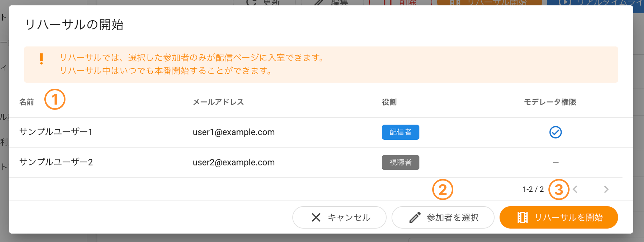Sort by モデレータ権限 column header
Viewport: 644px width, 242px height.
tap(550, 102)
